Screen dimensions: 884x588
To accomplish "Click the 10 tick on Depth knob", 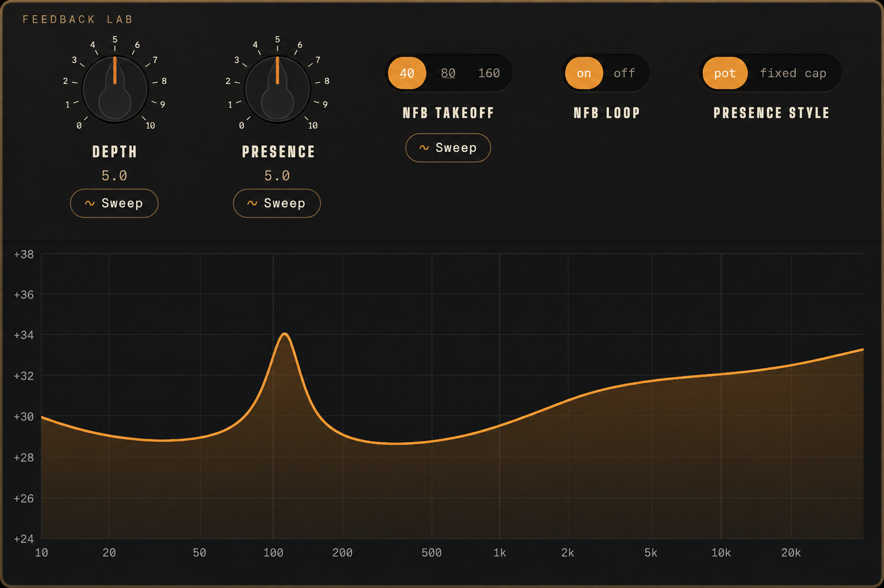I will point(150,125).
